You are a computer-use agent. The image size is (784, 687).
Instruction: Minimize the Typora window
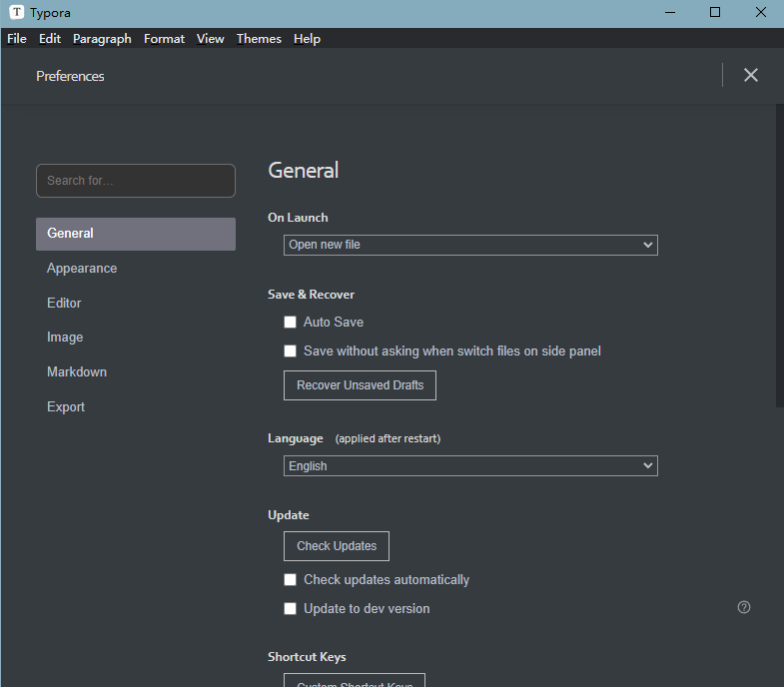pyautogui.click(x=670, y=12)
